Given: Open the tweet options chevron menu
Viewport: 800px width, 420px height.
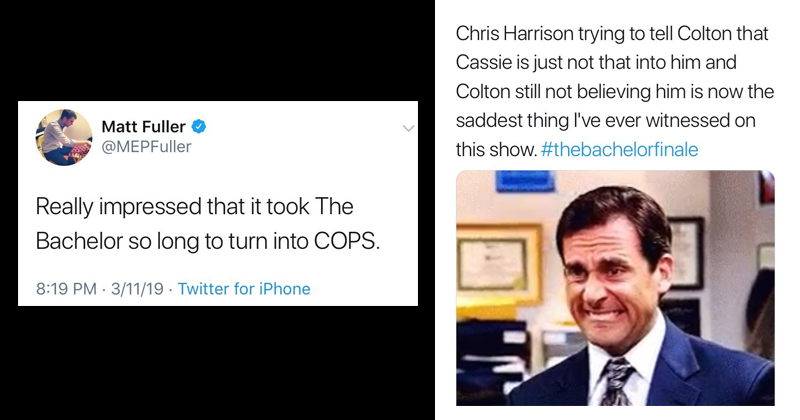Looking at the screenshot, I should coord(408,128).
